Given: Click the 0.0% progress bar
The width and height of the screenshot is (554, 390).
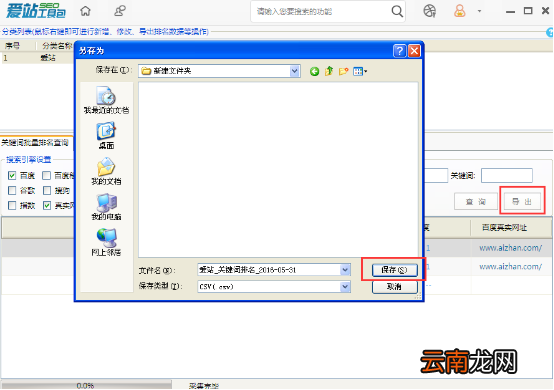Looking at the screenshot, I should (86, 385).
